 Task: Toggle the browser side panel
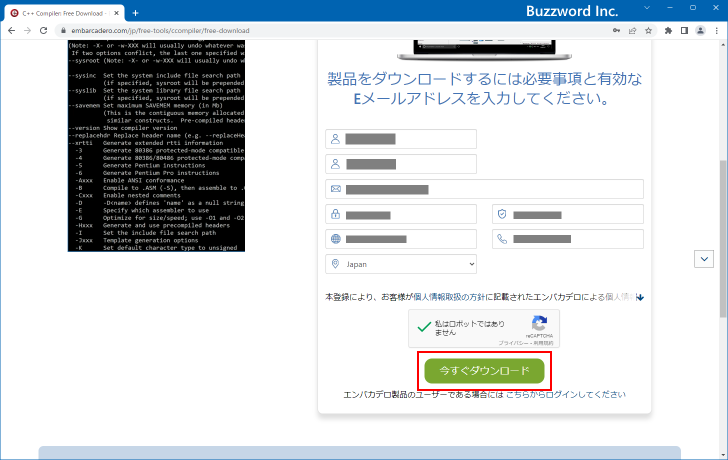point(684,31)
